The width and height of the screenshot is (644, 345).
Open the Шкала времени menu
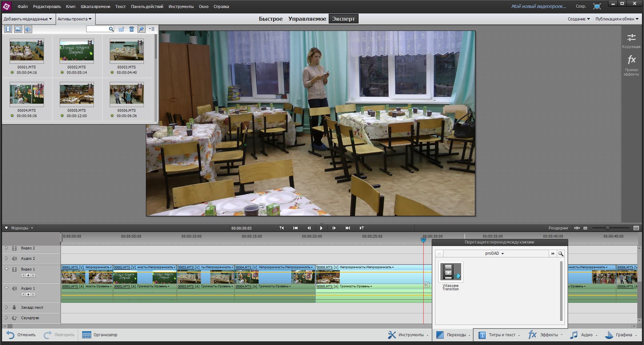coord(95,6)
